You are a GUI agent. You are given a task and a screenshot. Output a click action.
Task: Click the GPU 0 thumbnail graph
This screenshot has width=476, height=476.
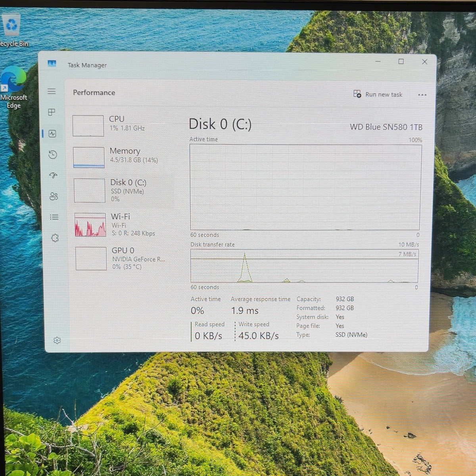(x=91, y=259)
